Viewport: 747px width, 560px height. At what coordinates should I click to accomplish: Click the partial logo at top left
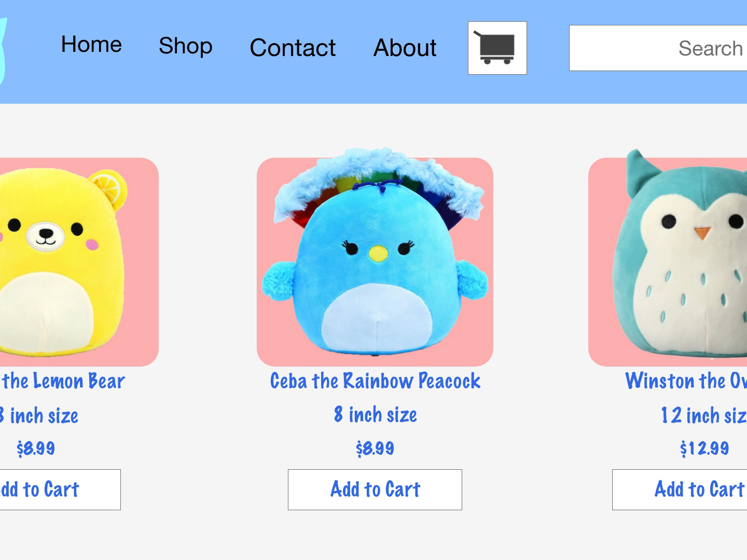pyautogui.click(x=4, y=52)
